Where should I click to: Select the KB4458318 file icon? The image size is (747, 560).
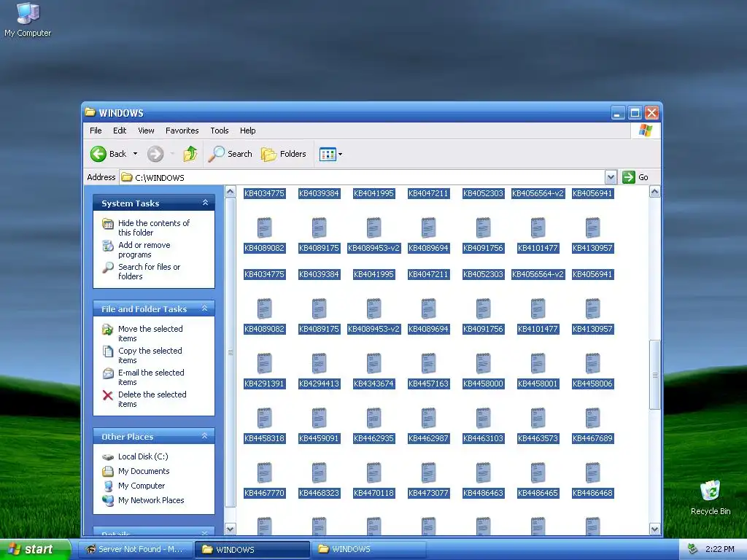coord(264,418)
